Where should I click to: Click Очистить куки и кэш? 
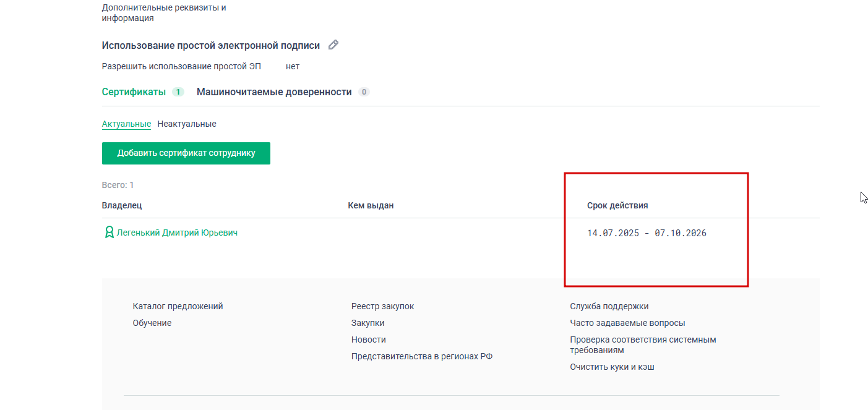coord(612,367)
